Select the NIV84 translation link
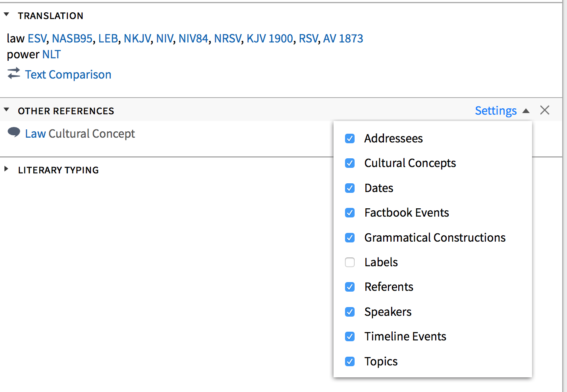The width and height of the screenshot is (567, 392). tap(193, 38)
